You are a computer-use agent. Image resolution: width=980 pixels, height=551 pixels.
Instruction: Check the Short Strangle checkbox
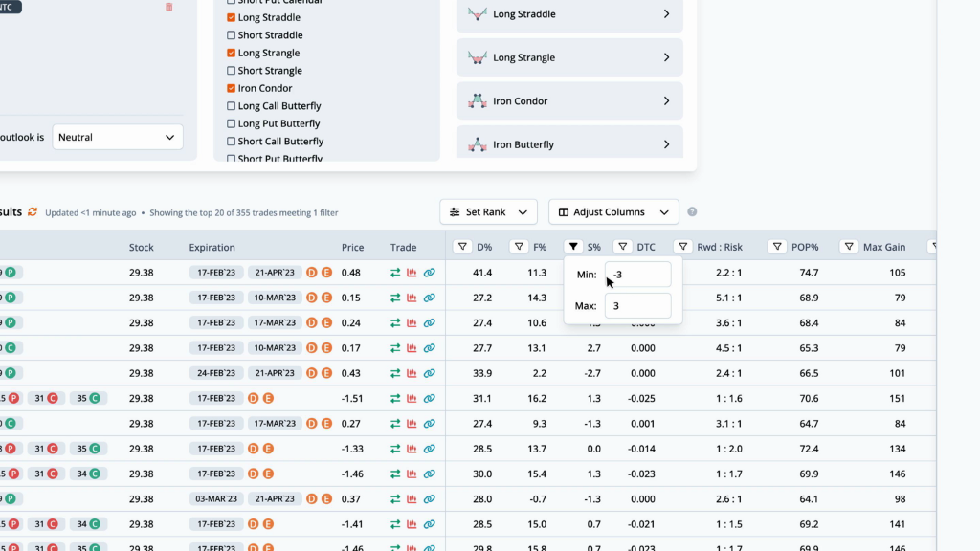232,71
